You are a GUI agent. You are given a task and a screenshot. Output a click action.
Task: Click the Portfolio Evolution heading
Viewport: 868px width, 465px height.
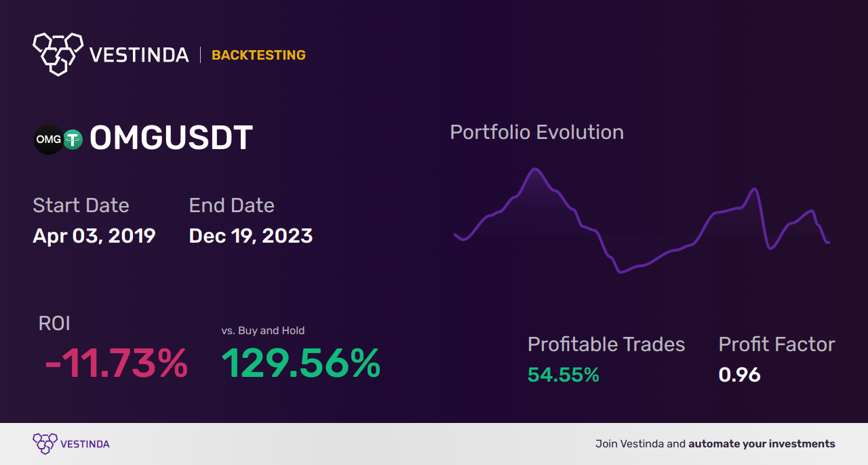coord(537,132)
